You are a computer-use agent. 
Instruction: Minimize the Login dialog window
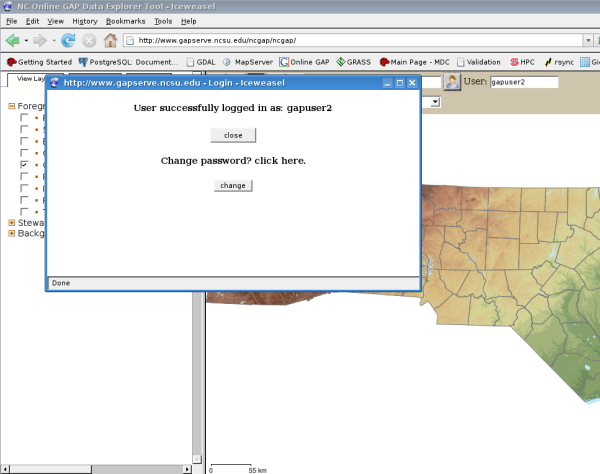coord(388,83)
